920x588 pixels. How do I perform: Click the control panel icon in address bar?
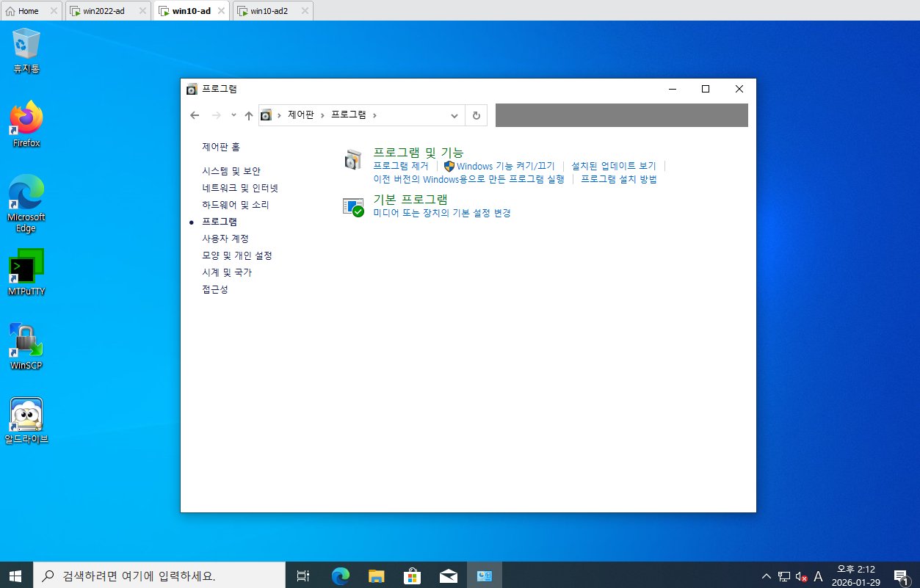267,115
